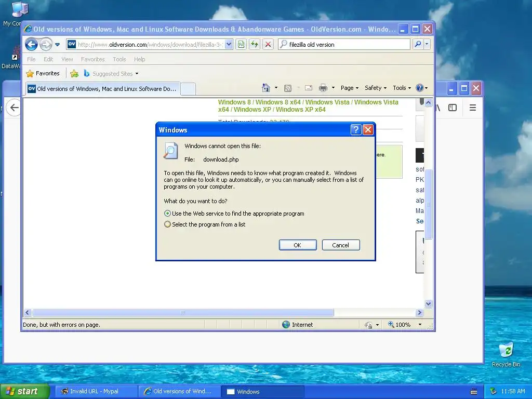The width and height of the screenshot is (532, 399).
Task: Click the red Stop loading icon
Action: (x=268, y=45)
